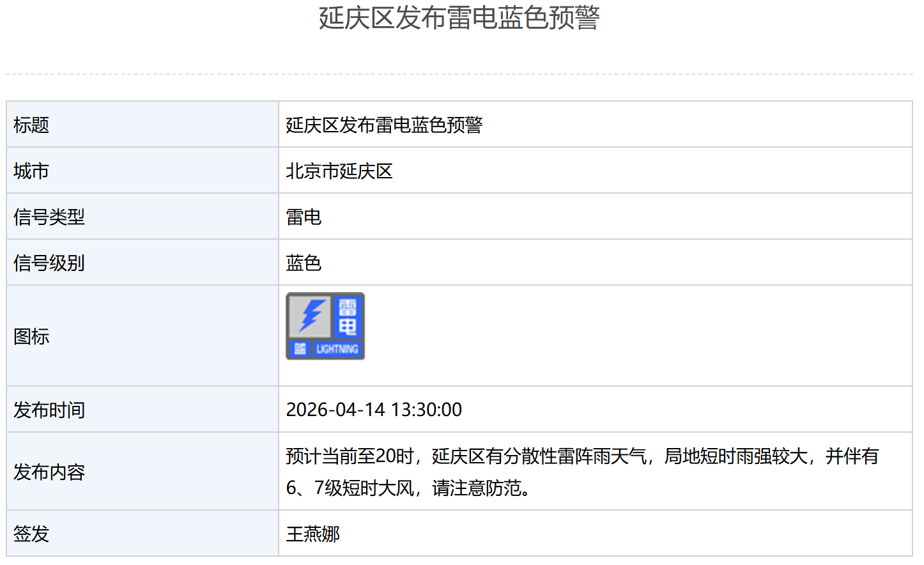Click the 雷电 signal type value text
The width and height of the screenshot is (924, 565).
tap(304, 217)
